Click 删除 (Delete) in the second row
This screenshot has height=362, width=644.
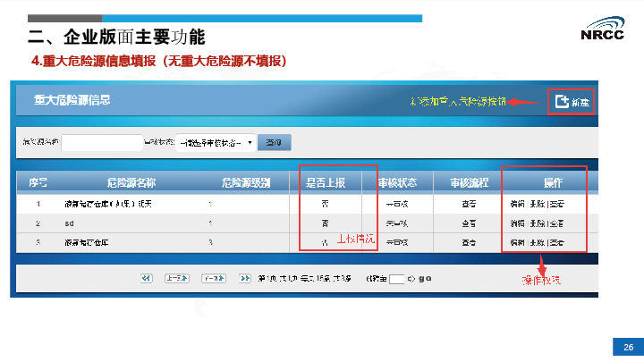point(536,223)
